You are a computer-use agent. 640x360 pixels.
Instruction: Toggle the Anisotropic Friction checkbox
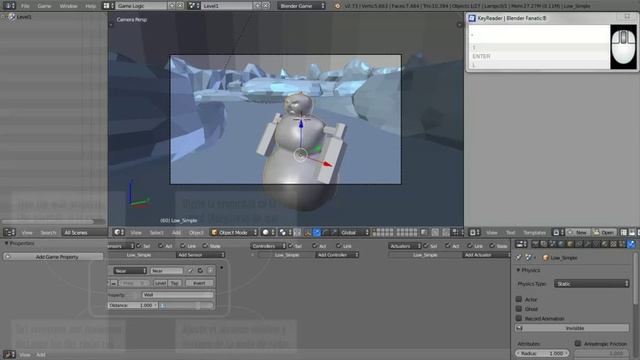(x=578, y=344)
